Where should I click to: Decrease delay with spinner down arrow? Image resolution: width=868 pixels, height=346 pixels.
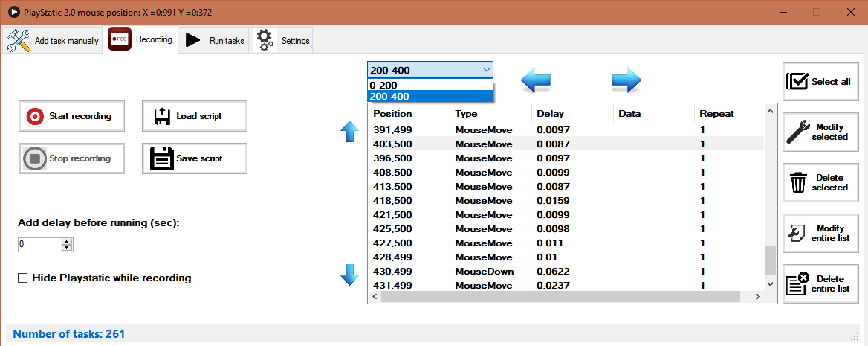tap(67, 247)
